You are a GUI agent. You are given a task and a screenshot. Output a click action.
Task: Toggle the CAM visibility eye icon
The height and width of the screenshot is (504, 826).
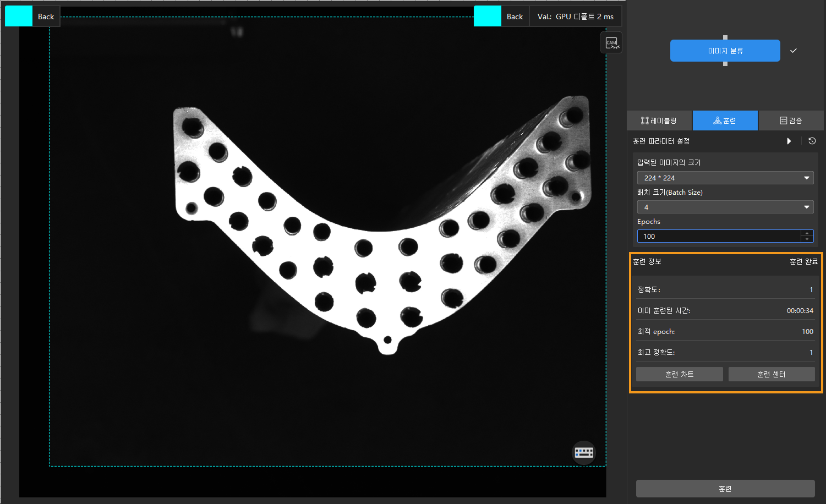611,43
